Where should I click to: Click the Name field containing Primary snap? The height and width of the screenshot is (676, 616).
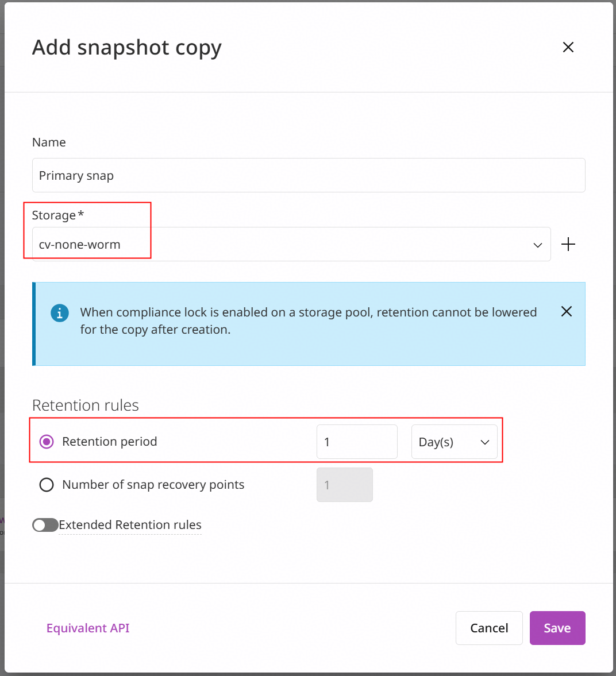(x=309, y=175)
